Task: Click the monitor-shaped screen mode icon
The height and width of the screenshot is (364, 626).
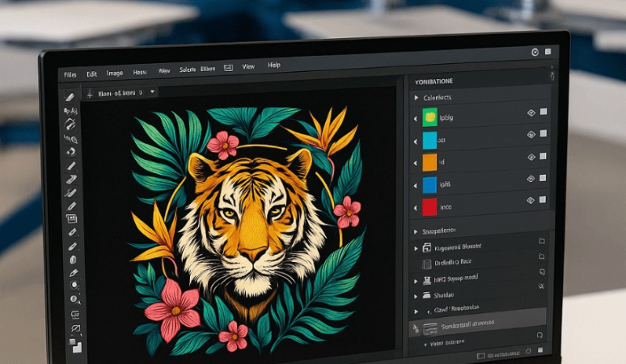Action: point(75,315)
